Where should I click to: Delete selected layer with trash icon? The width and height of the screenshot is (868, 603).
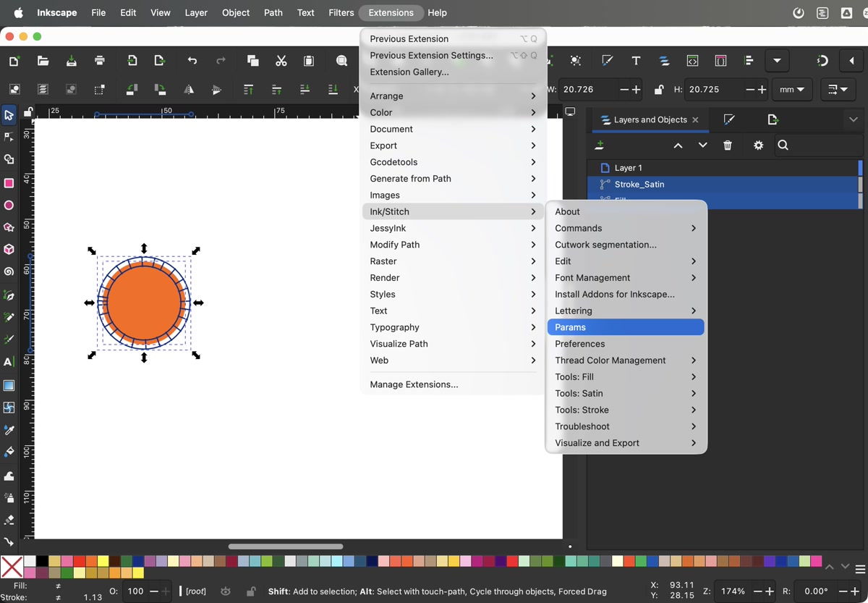coord(728,146)
